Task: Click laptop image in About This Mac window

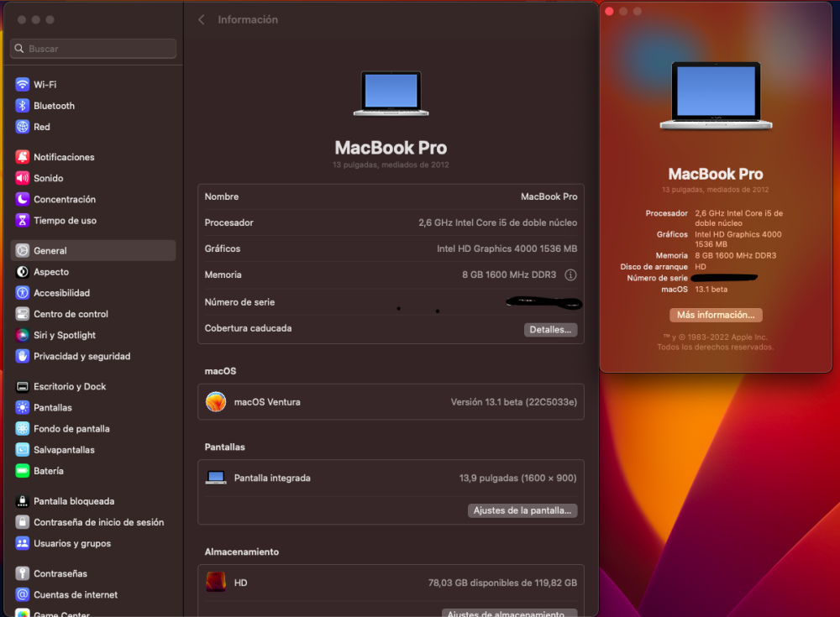Action: pos(717,96)
